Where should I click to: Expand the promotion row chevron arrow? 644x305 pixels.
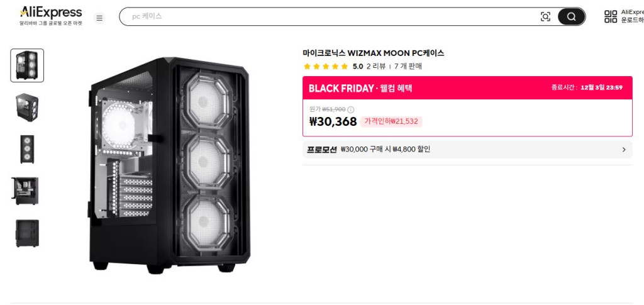[x=624, y=150]
